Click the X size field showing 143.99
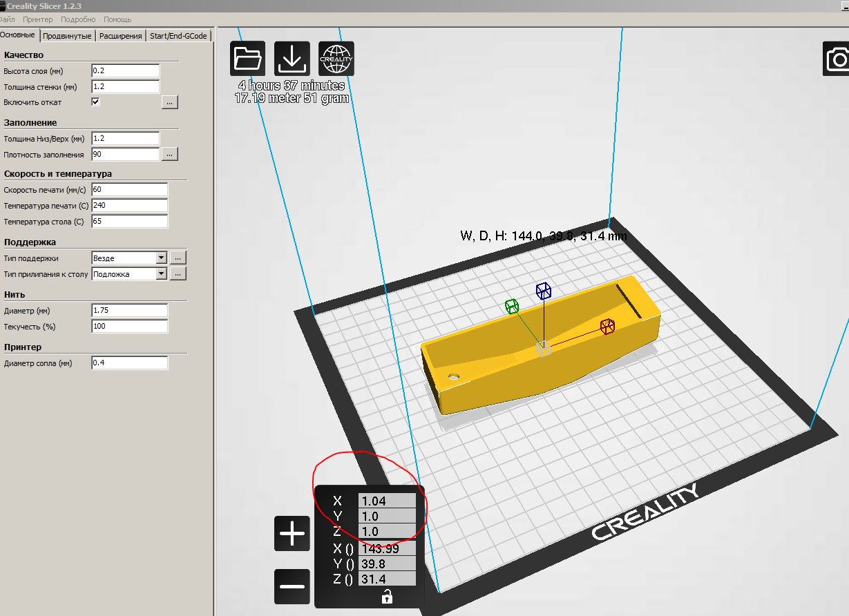The image size is (849, 616). [387, 548]
